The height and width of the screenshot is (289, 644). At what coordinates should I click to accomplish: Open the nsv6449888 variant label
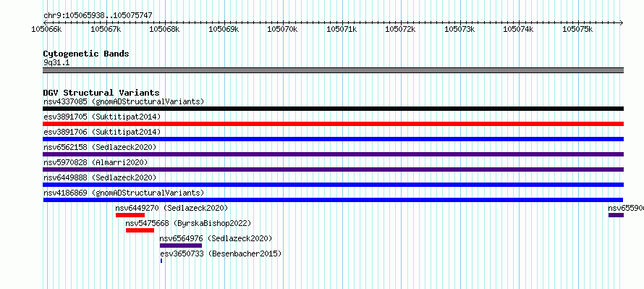tap(100, 177)
